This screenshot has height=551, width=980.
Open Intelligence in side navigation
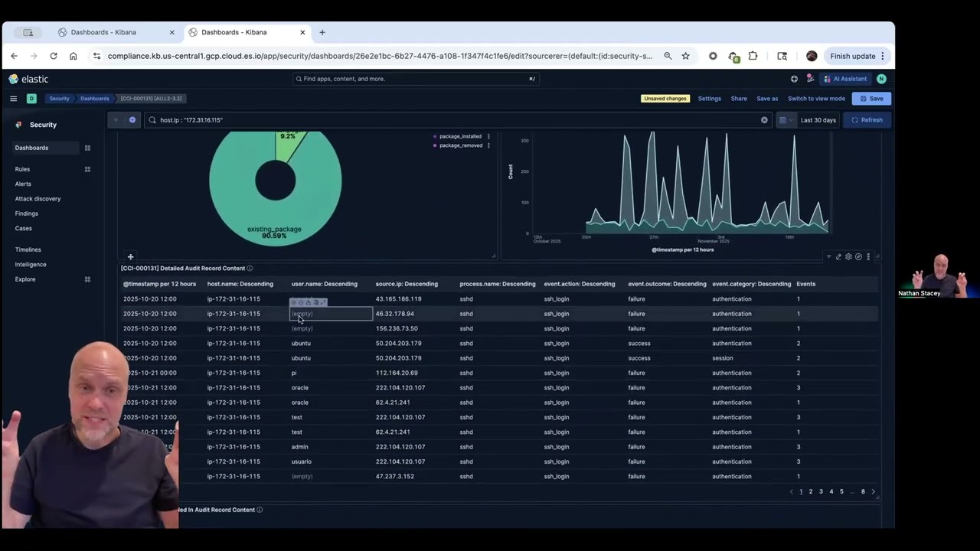[x=31, y=265]
